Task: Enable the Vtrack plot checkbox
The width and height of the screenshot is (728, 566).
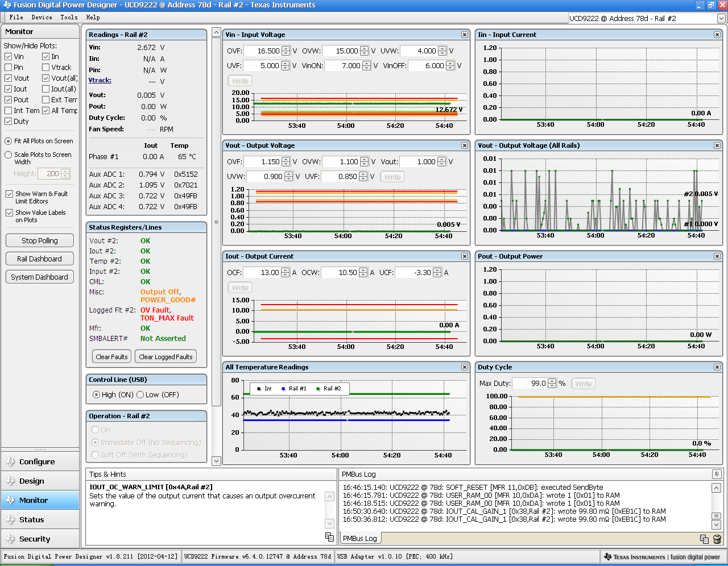Action: coord(45,68)
